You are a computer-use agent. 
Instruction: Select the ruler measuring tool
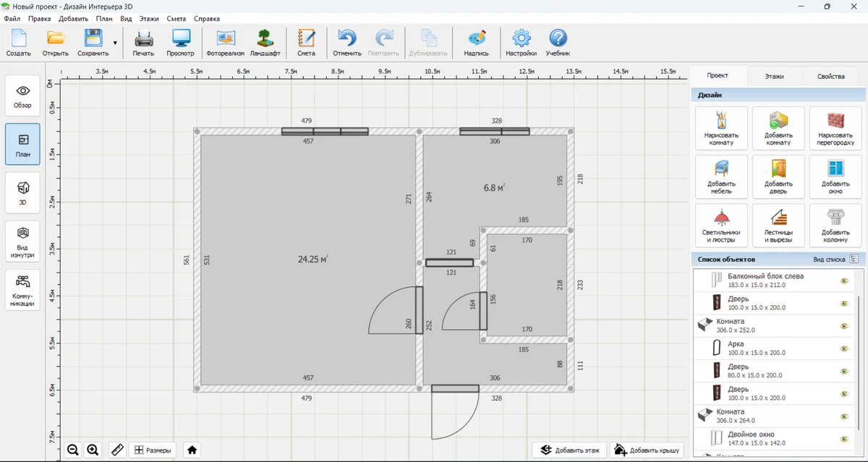pos(116,450)
